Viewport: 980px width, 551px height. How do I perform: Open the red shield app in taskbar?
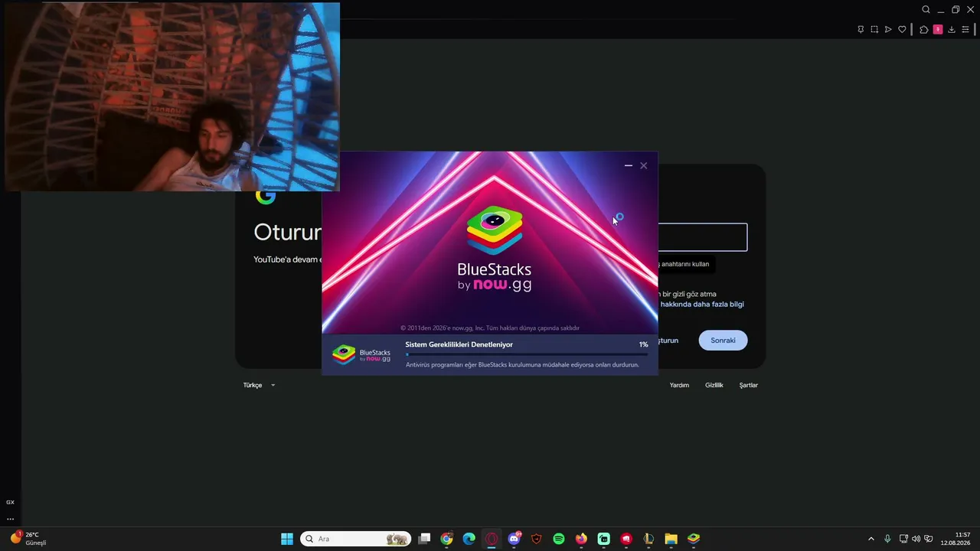536,539
